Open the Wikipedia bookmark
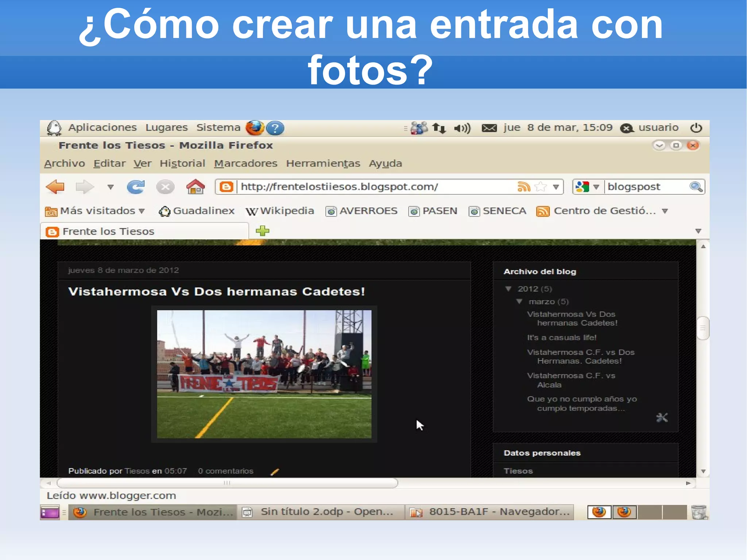 280,211
